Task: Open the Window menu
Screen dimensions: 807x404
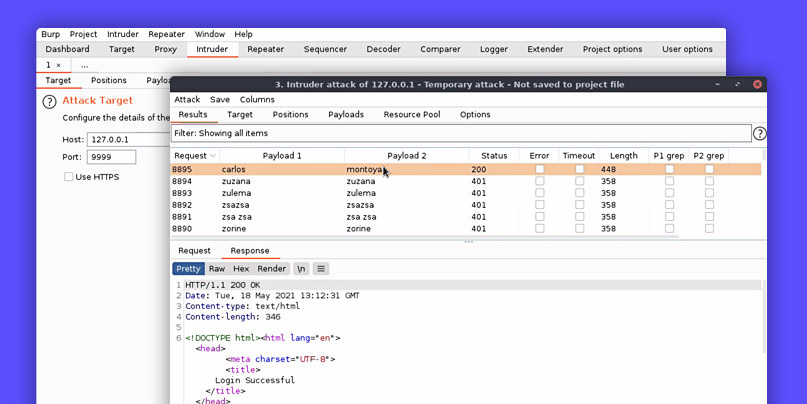Action: [x=209, y=34]
